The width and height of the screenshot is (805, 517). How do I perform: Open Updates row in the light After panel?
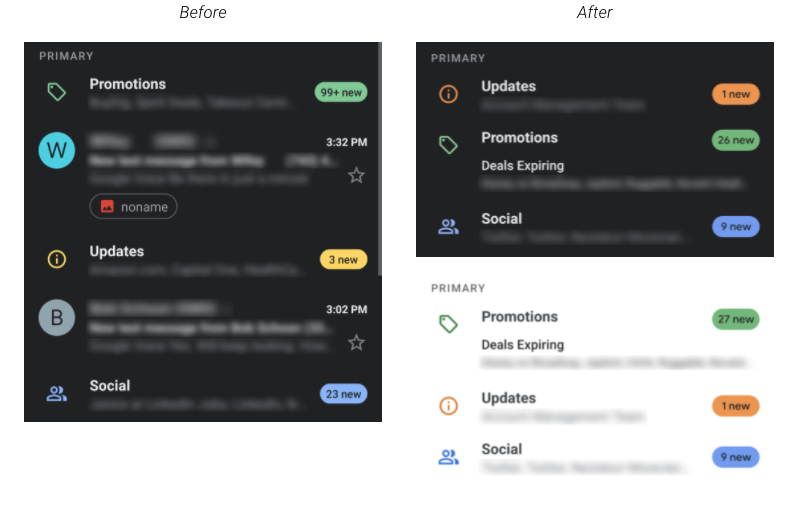(595, 406)
